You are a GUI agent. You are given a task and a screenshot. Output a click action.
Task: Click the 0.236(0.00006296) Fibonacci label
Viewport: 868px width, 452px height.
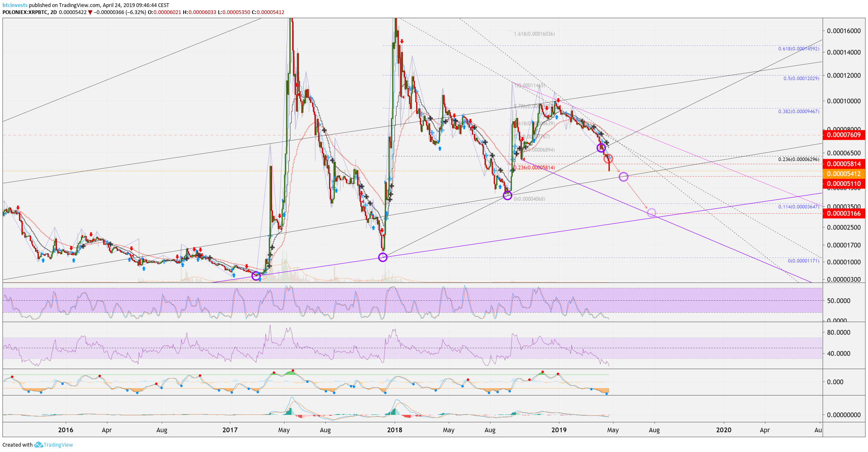coord(799,159)
